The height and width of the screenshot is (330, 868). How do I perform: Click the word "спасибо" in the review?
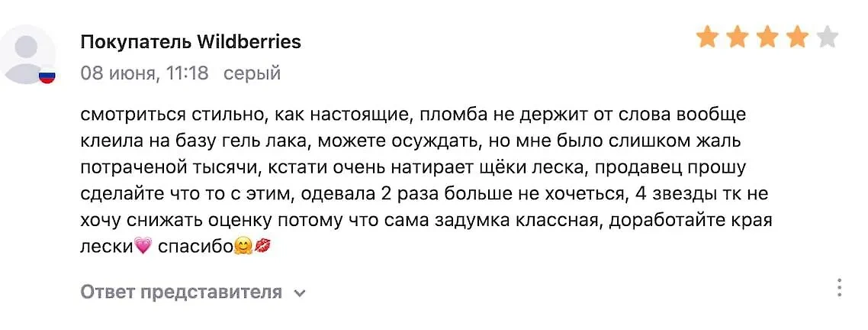click(x=195, y=247)
